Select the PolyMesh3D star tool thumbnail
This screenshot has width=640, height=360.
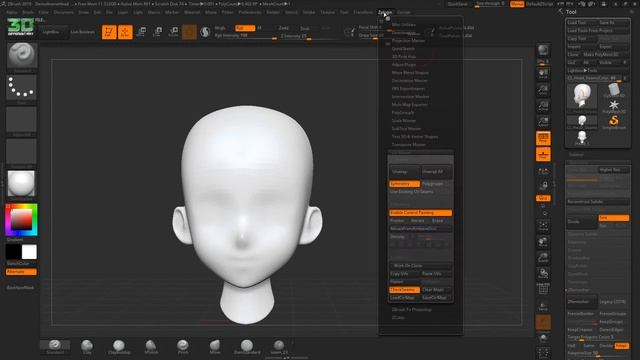[x=614, y=106]
